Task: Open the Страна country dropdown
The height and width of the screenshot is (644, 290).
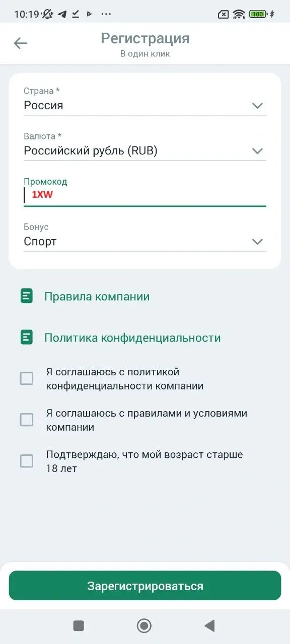Action: tap(257, 106)
